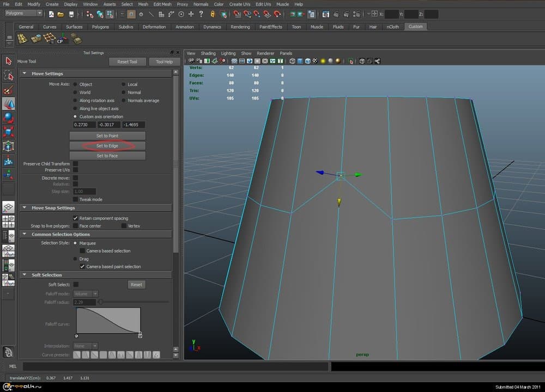
Task: Open the Create UVs menu
Action: (239, 4)
